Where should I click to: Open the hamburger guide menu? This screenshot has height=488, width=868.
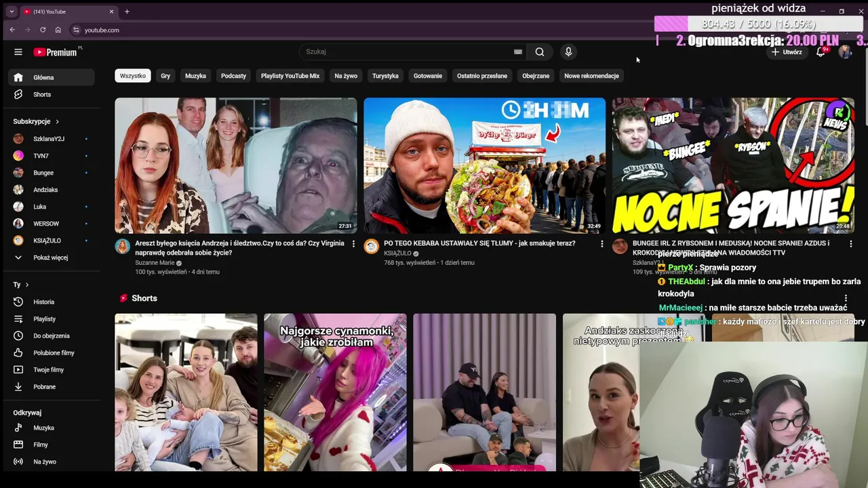pyautogui.click(x=18, y=52)
